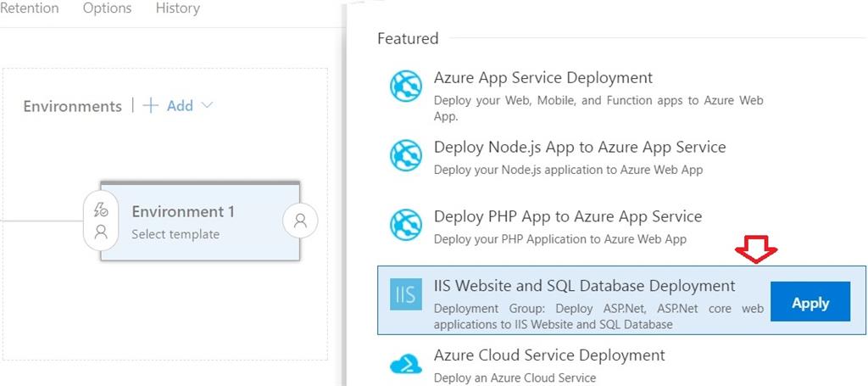This screenshot has height=386, width=868.
Task: Click the Deploy PHP App template icon
Action: click(x=405, y=225)
